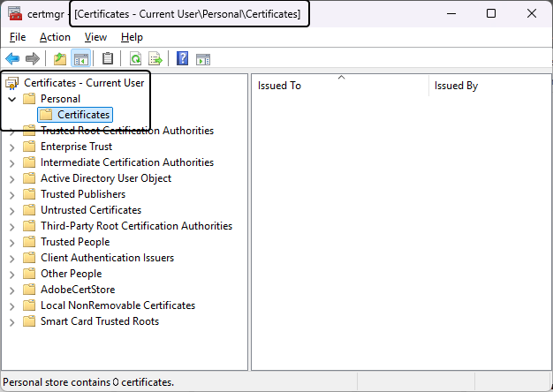
Task: Collapse the Personal folder node
Action: [x=11, y=99]
